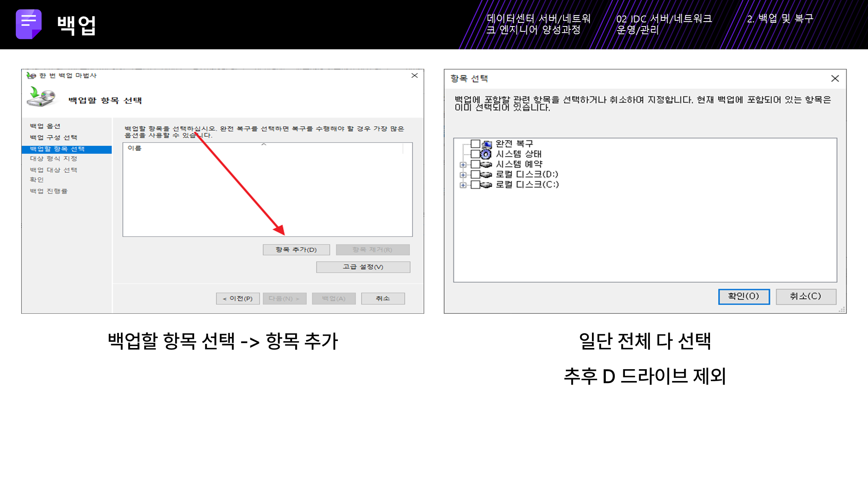Enable the 시스템 상태 checkbox
This screenshot has width=868, height=489.
[475, 154]
